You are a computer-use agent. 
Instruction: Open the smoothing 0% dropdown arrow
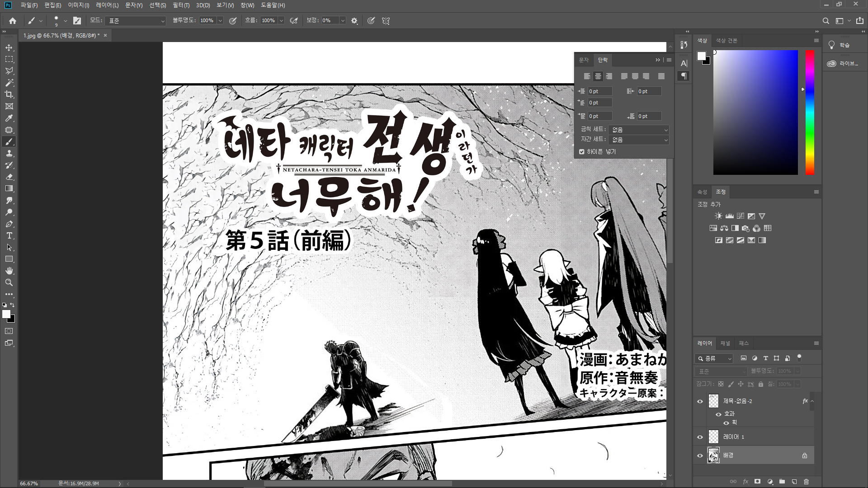point(342,21)
